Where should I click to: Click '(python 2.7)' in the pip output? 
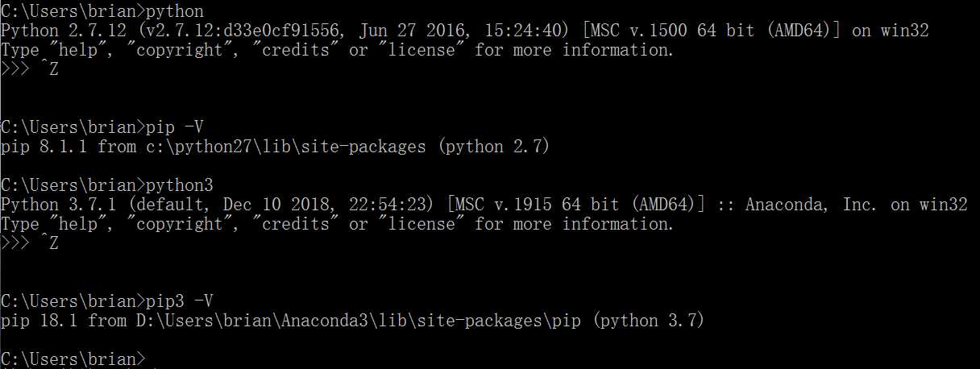coord(492,147)
